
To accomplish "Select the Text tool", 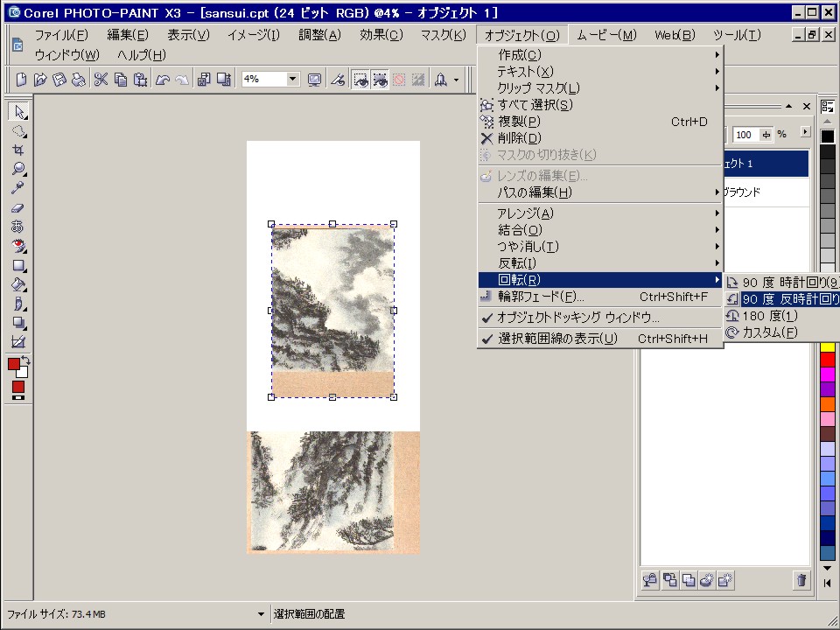I will click(18, 227).
